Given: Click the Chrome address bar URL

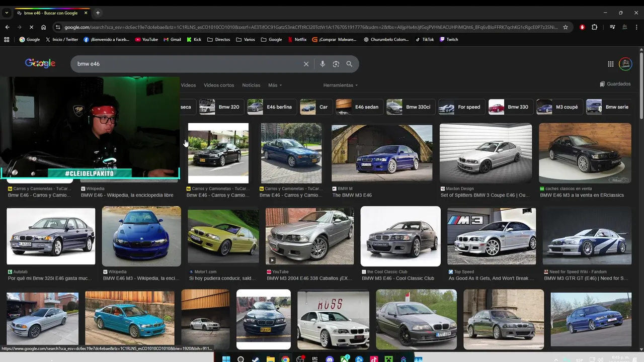Looking at the screenshot, I should [x=311, y=27].
